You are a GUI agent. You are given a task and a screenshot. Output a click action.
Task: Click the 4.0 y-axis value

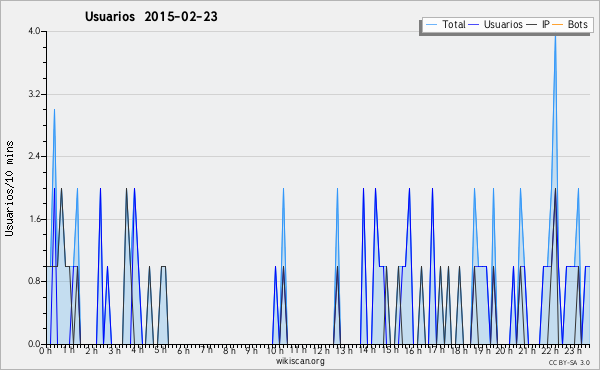tap(34, 31)
